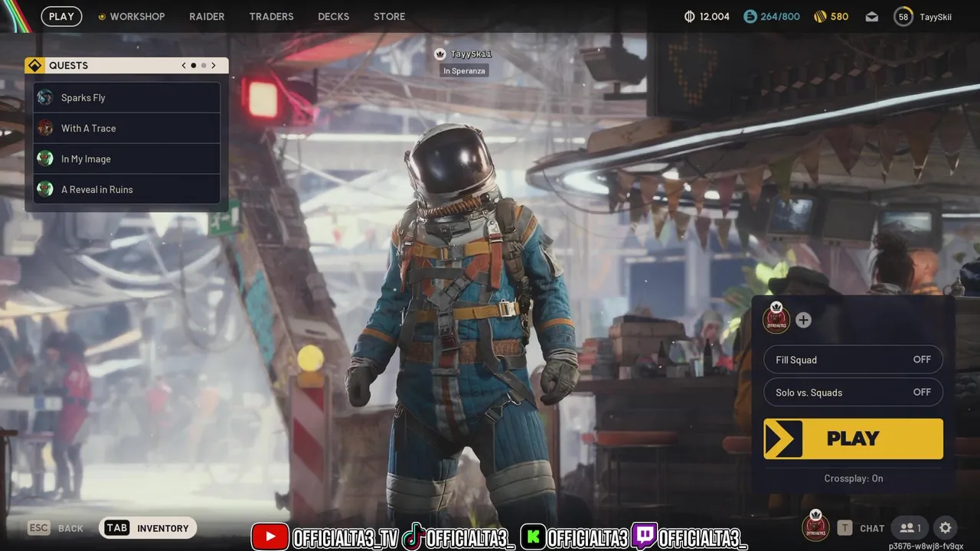Click the blue stash icon beside 264/800
Screen dimensions: 980x551
pos(750,16)
